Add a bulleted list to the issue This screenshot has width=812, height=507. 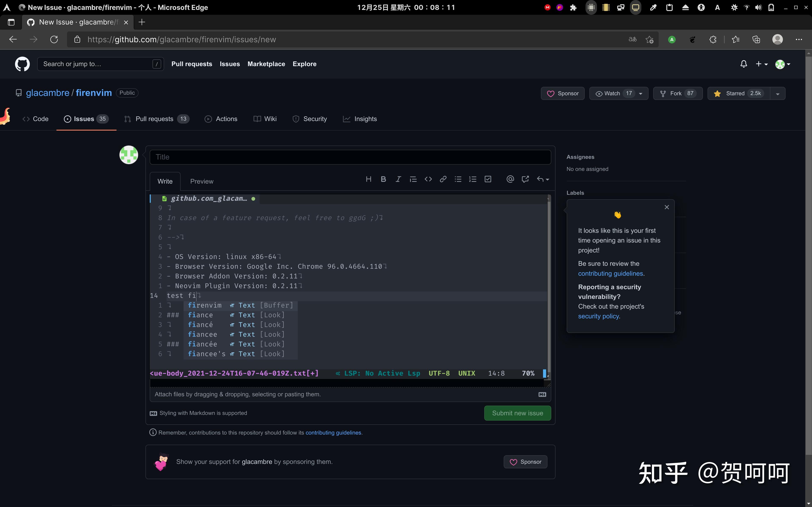[x=458, y=179]
